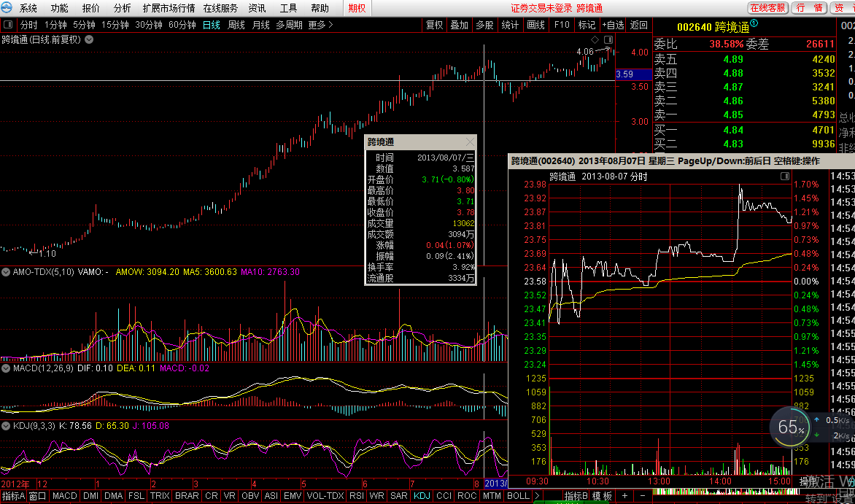This screenshot has width=855, height=504.
Task: Select the BOLL indicator tab
Action: [518, 496]
